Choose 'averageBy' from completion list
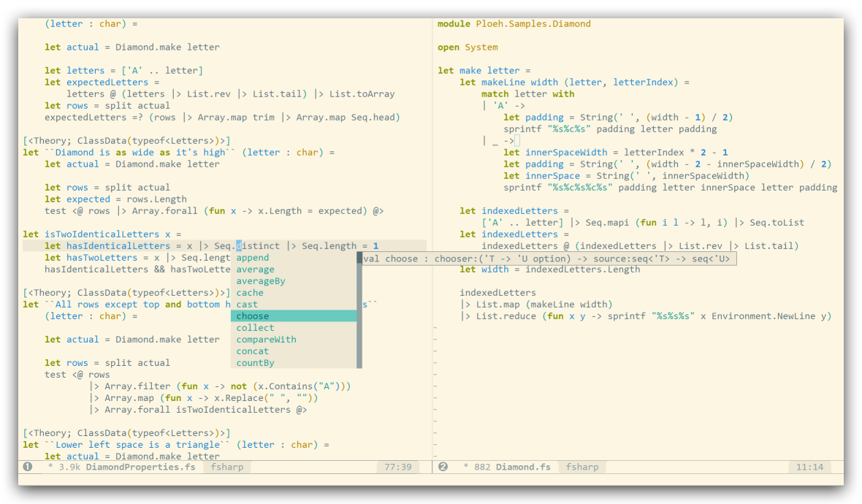 [294, 281]
